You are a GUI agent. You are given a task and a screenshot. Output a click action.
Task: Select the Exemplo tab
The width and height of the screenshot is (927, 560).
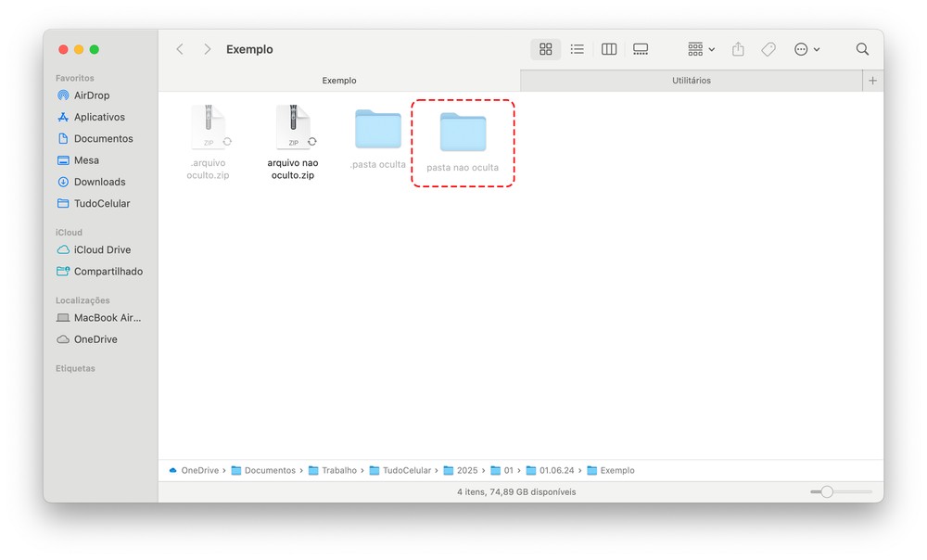[x=339, y=81]
